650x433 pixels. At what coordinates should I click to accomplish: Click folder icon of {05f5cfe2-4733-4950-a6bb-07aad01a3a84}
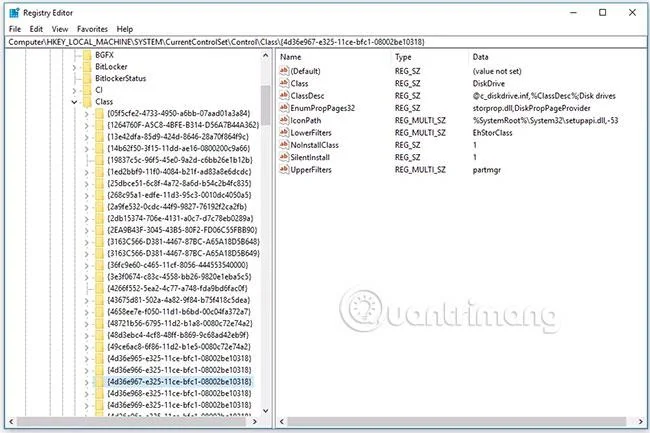point(99,113)
